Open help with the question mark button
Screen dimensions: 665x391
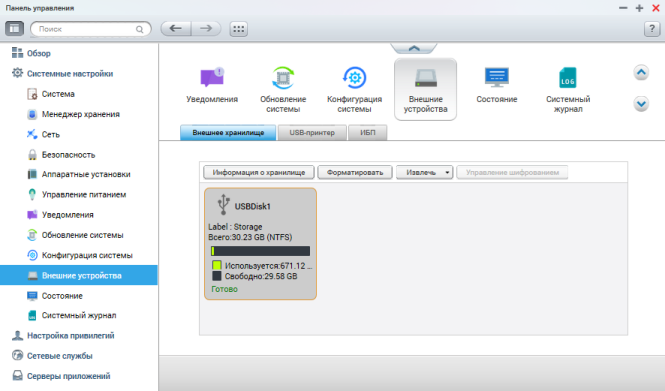coord(652,29)
